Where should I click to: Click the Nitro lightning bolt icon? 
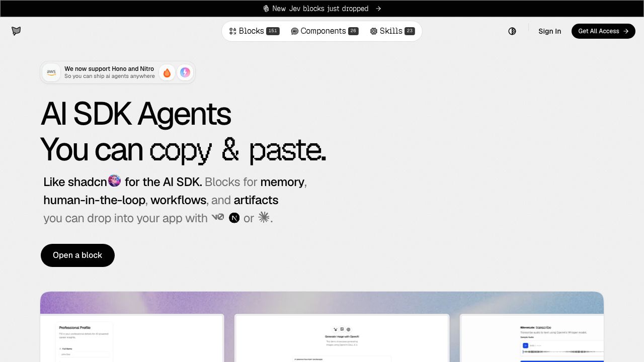(x=185, y=73)
